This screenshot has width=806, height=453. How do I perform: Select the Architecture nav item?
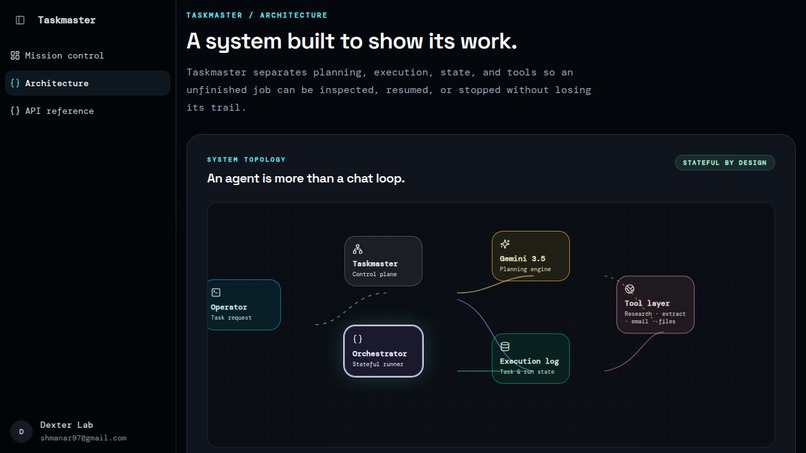[87, 83]
